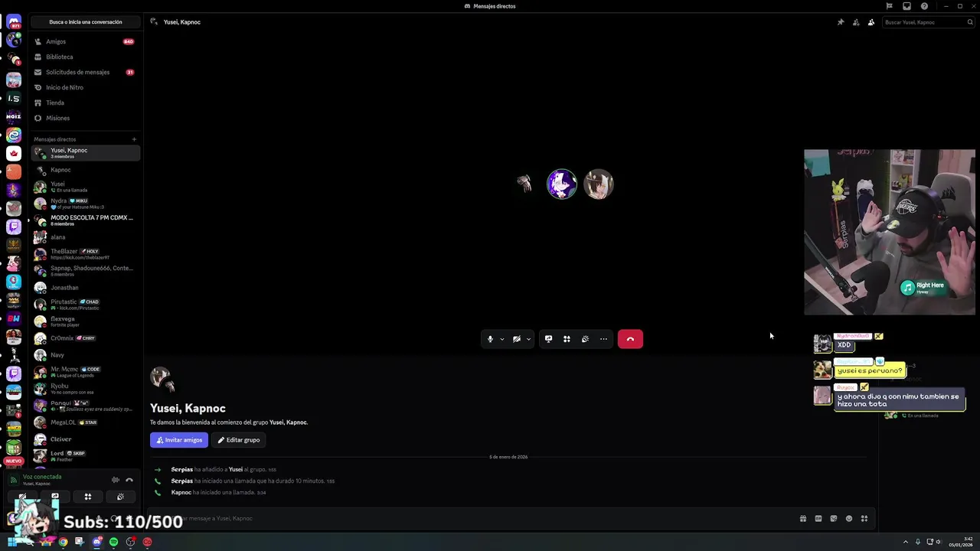The width and height of the screenshot is (980, 551).
Task: Open the sticker picker in message bar
Action: pyautogui.click(x=834, y=519)
